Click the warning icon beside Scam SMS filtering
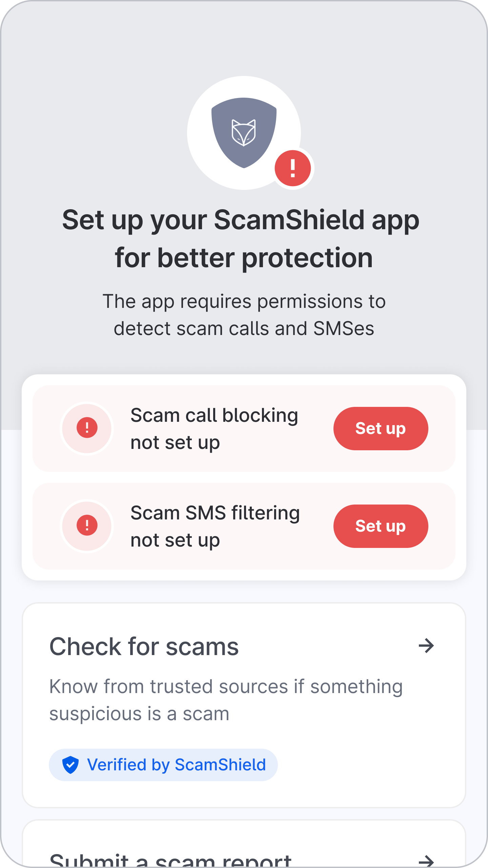488x868 pixels. 87,525
